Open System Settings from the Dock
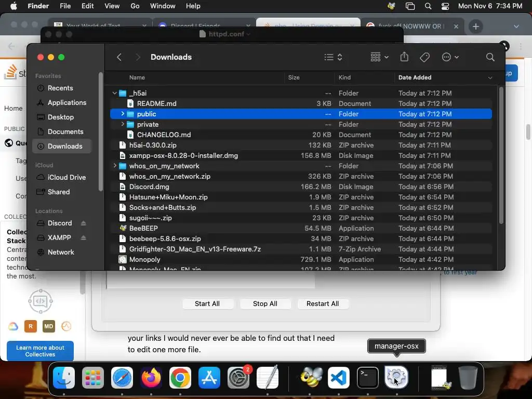Viewport: 532px width, 399px height. 238,378
